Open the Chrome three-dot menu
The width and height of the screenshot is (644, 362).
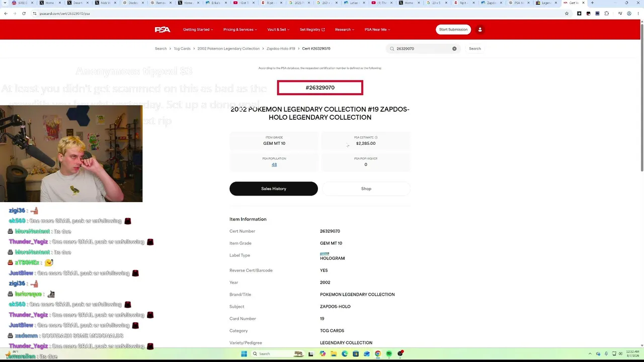tap(638, 14)
